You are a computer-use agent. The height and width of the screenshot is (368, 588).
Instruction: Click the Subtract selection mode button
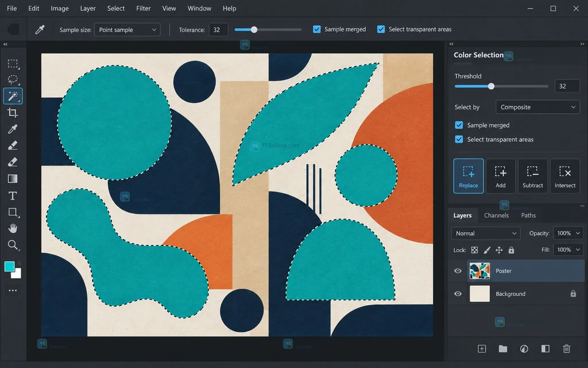click(x=532, y=176)
